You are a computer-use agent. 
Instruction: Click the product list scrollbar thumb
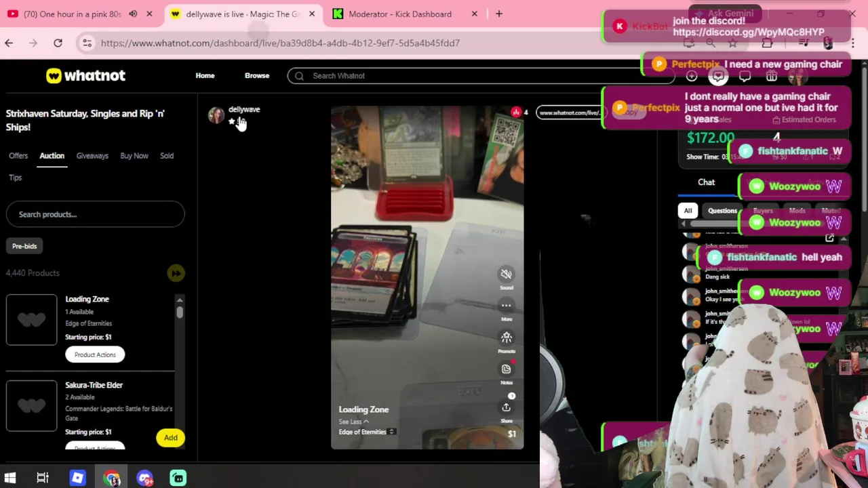coord(180,312)
